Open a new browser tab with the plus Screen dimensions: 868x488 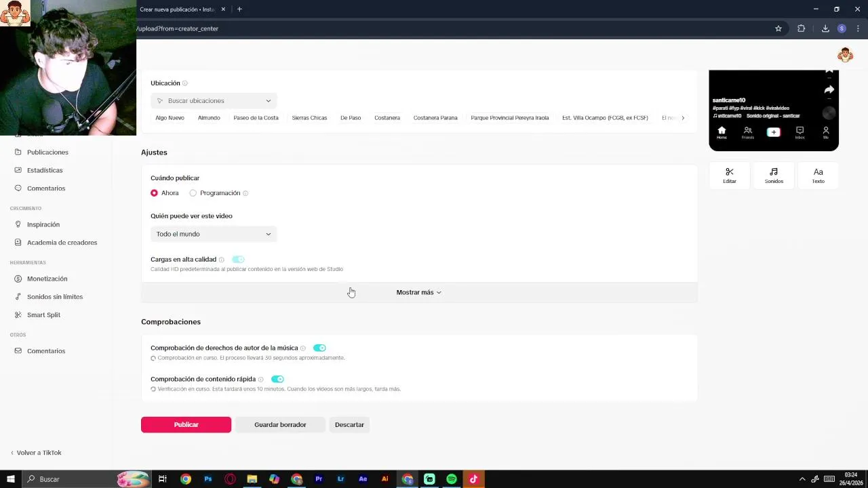[239, 9]
